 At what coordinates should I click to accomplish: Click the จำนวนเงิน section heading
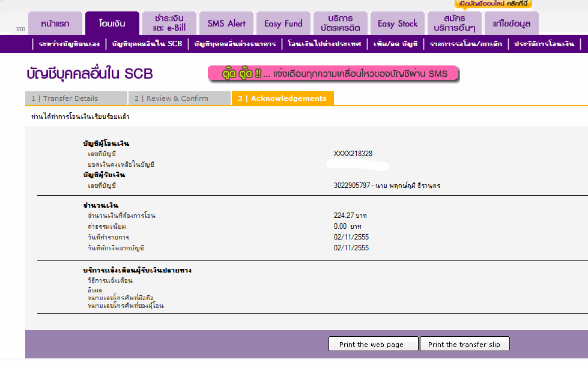click(100, 205)
